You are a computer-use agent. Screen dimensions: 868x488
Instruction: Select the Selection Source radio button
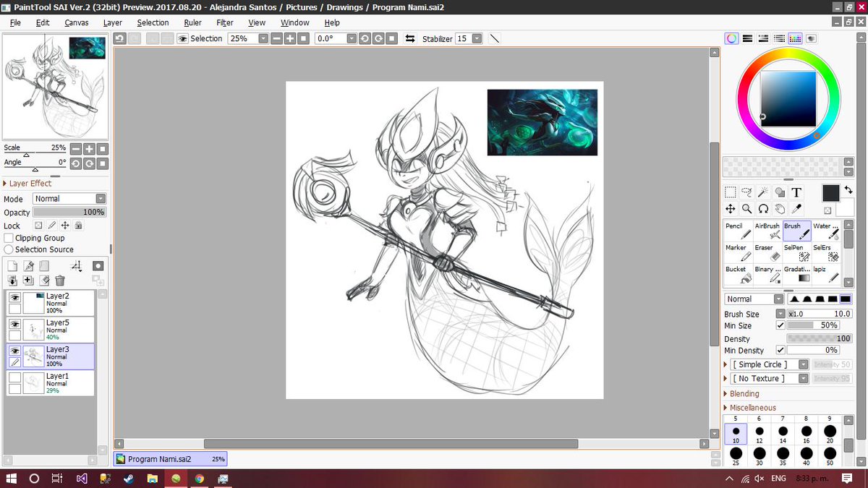[9, 249]
